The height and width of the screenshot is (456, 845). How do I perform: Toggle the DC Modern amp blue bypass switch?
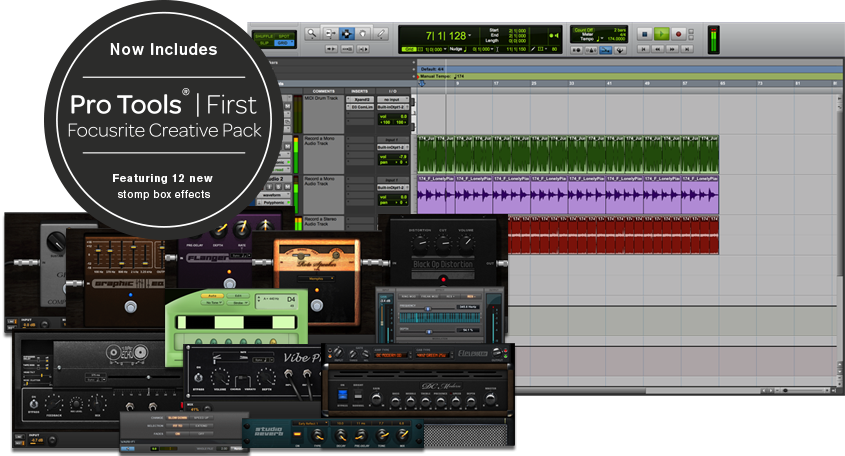pos(343,395)
